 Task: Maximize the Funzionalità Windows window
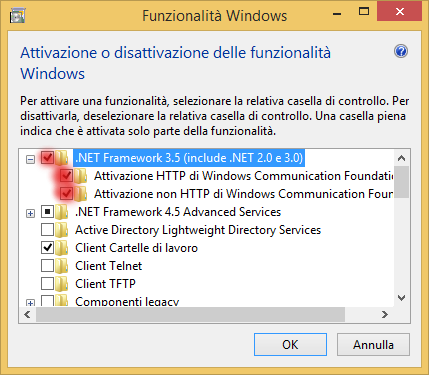pyautogui.click(x=364, y=12)
